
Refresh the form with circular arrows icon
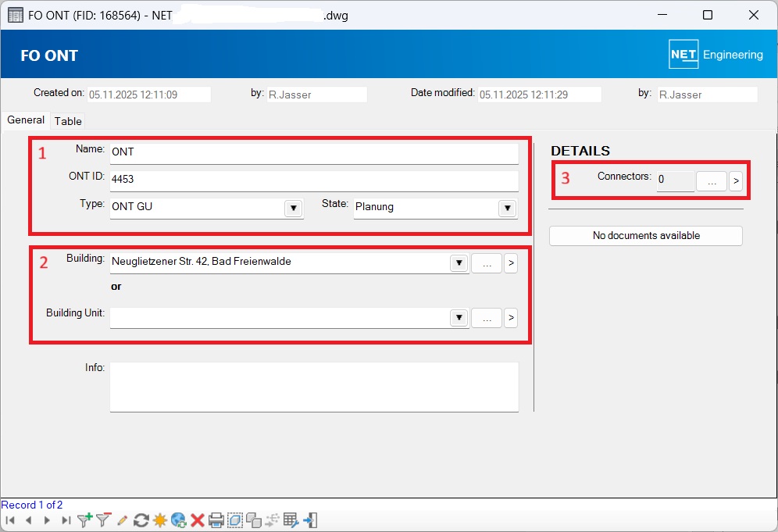click(141, 520)
